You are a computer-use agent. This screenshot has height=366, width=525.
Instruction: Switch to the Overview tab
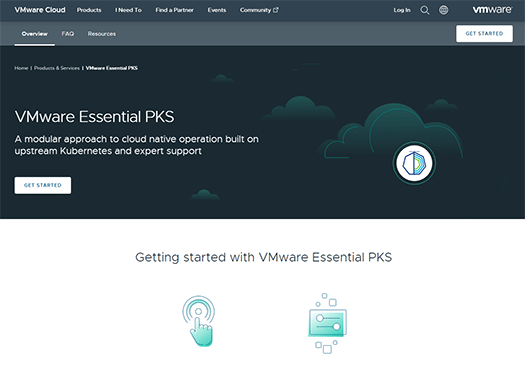[34, 34]
